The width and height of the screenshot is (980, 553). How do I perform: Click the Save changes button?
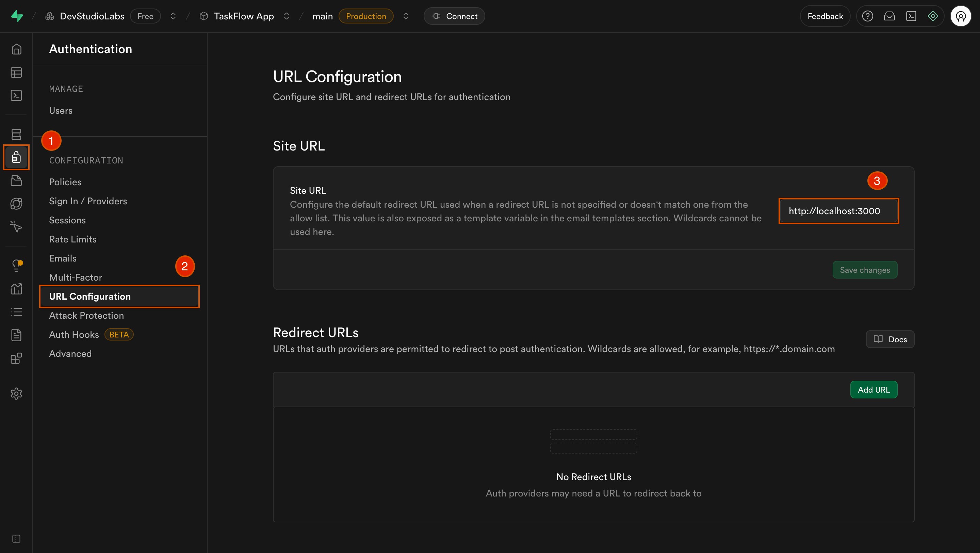point(865,269)
